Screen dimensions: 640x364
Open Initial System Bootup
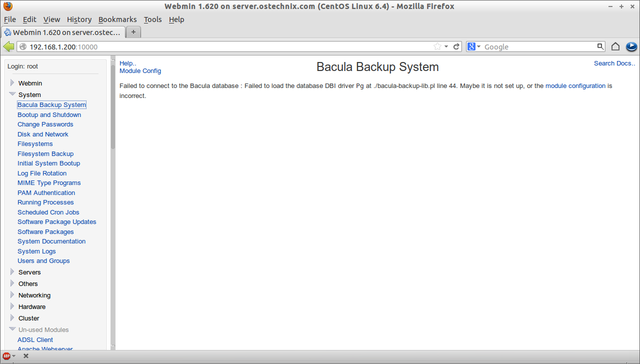48,163
